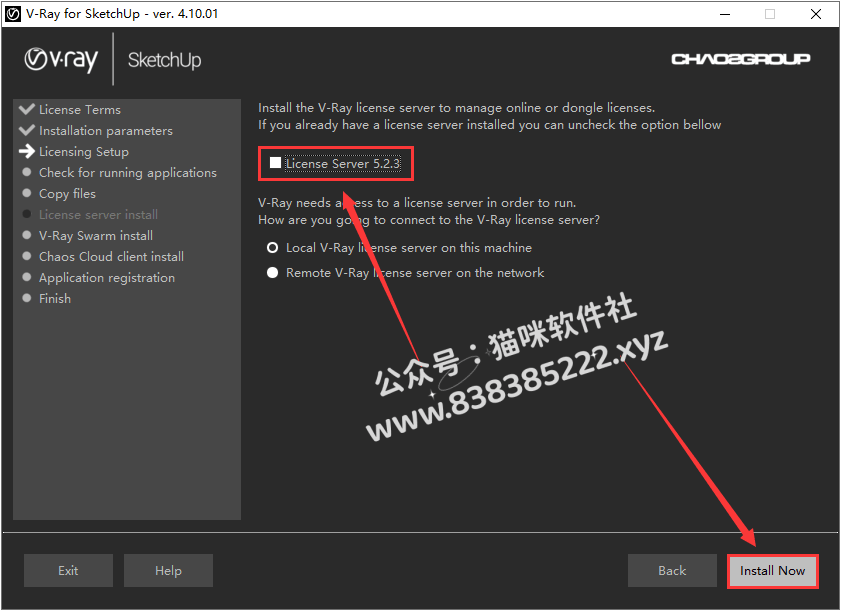Click the V-Ray icon in the title bar

tap(13, 14)
